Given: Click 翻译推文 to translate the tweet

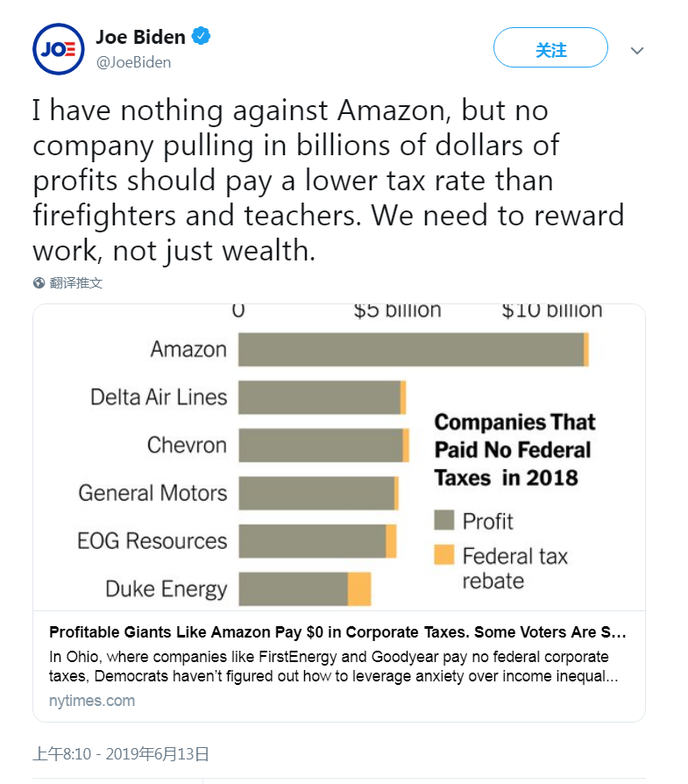Looking at the screenshot, I should tap(76, 283).
